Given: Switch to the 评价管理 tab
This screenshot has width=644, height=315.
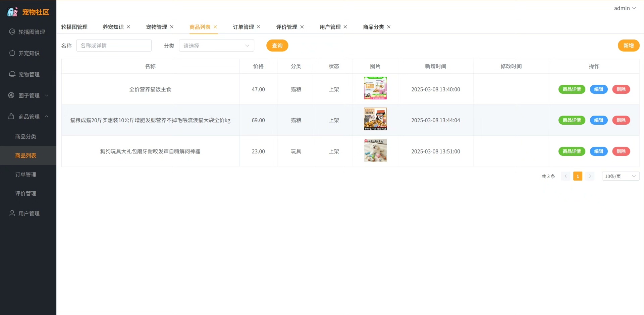Looking at the screenshot, I should (x=286, y=27).
